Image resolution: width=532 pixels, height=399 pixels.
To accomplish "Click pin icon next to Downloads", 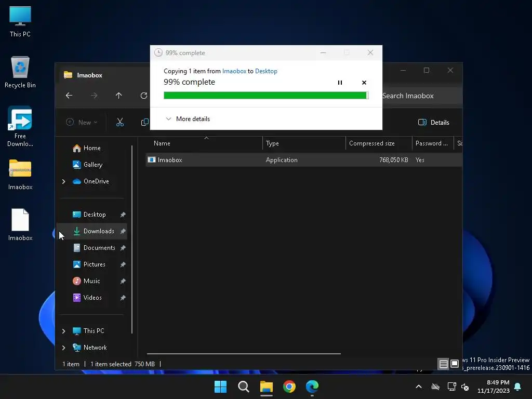I will (x=123, y=231).
